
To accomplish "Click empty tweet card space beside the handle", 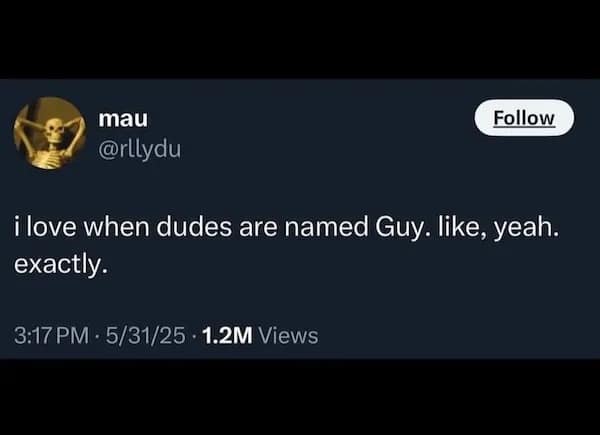I will pos(325,149).
